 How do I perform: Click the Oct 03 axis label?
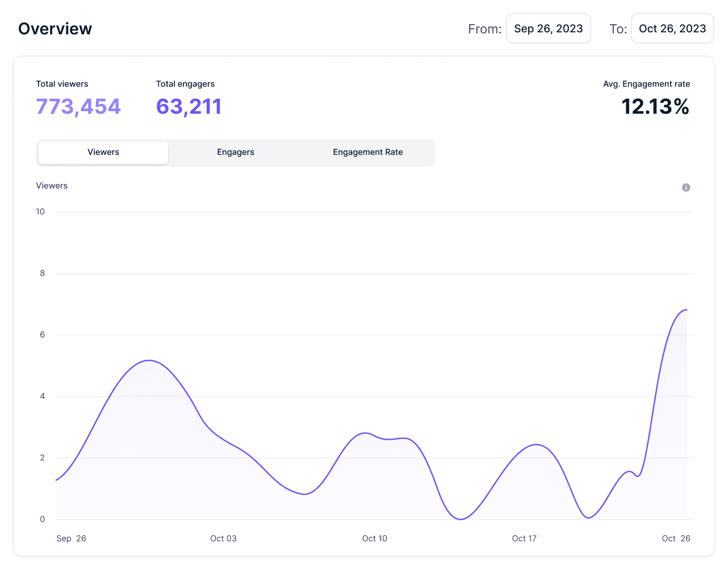tap(223, 538)
